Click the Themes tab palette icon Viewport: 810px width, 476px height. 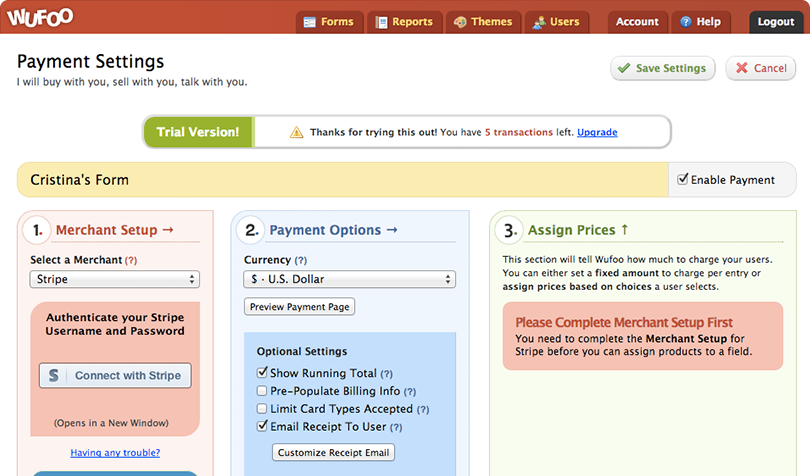[460, 22]
